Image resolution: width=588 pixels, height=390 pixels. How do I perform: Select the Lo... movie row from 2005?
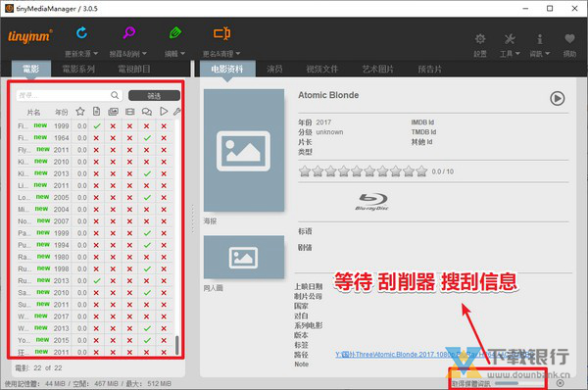click(95, 197)
